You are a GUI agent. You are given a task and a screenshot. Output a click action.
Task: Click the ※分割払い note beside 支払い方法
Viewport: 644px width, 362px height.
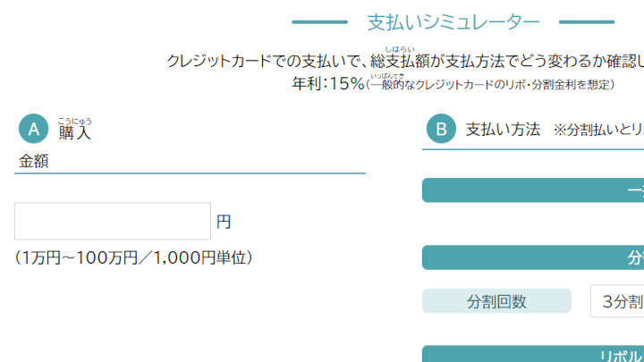coord(597,130)
